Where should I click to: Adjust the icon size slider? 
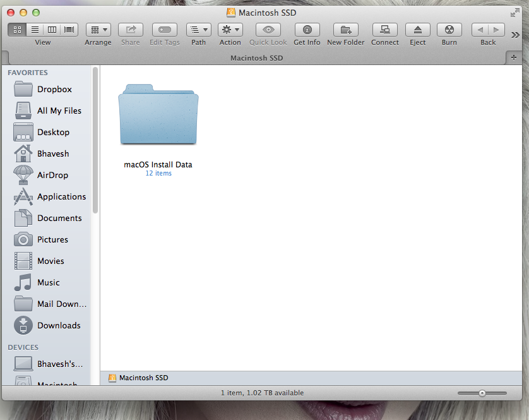tap(482, 393)
